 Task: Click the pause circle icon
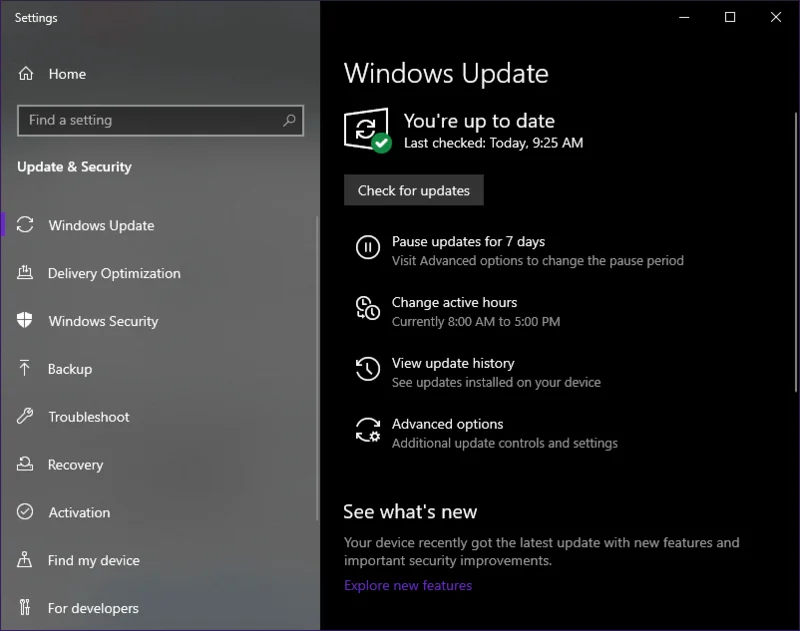(367, 247)
